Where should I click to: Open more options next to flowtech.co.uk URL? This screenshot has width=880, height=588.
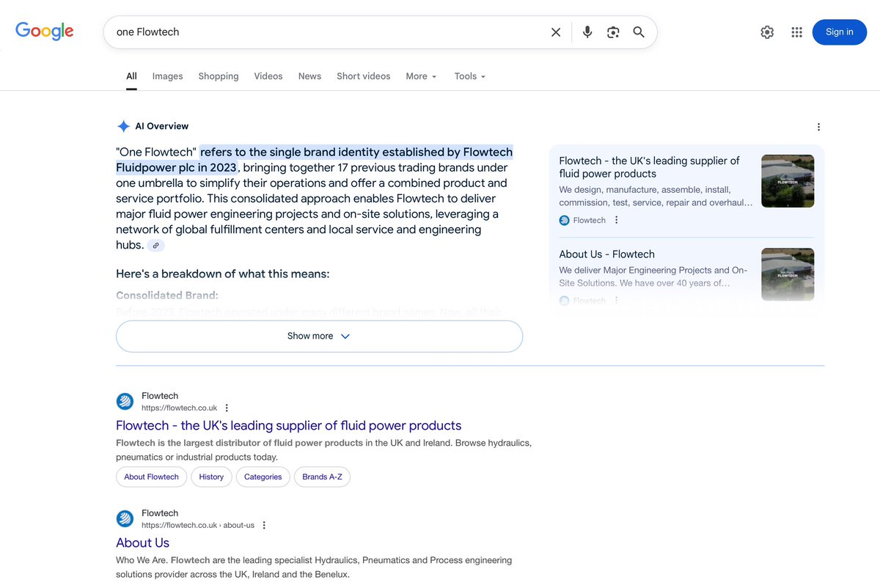click(x=227, y=408)
